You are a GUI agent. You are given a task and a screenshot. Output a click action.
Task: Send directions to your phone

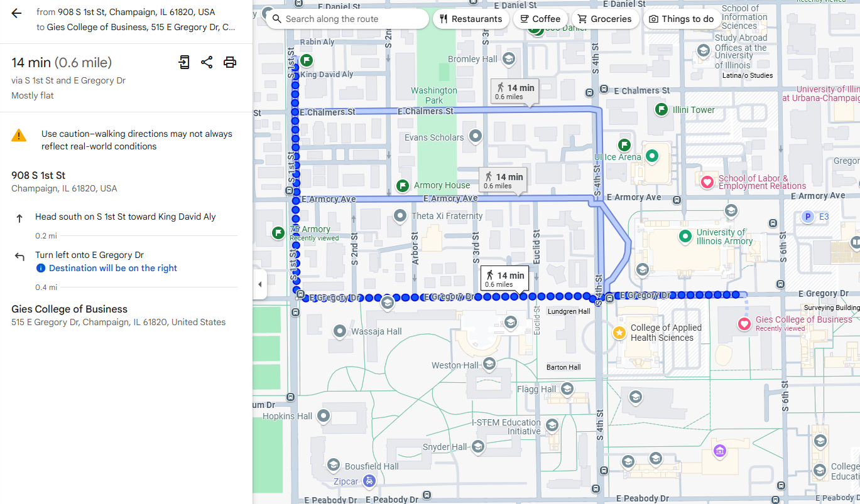tap(183, 62)
